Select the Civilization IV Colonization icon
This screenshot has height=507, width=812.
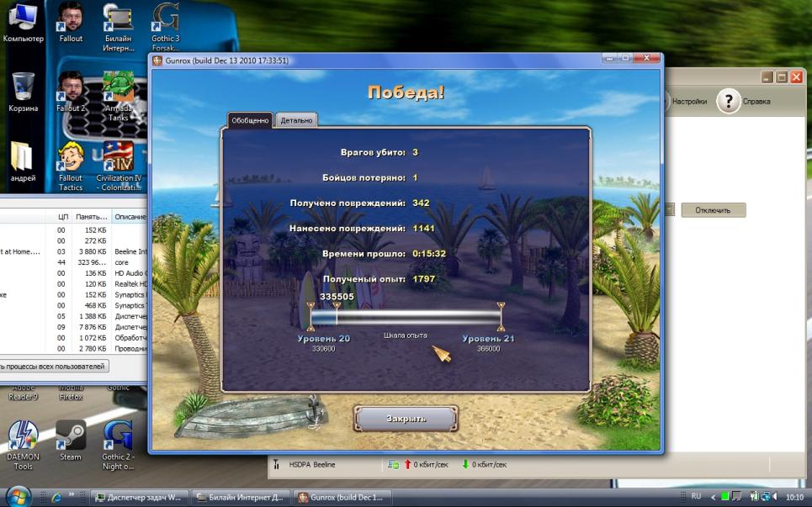coord(119,158)
